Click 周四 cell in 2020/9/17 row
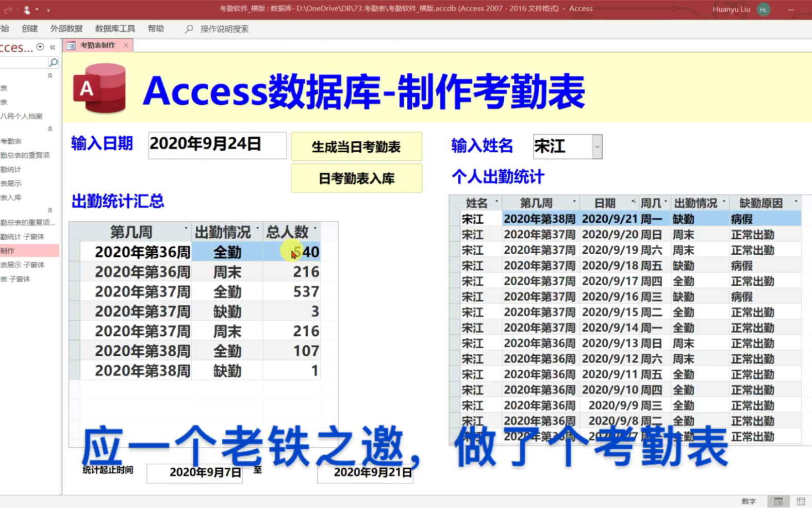Screen dimensions: 812x508 pyautogui.click(x=655, y=281)
